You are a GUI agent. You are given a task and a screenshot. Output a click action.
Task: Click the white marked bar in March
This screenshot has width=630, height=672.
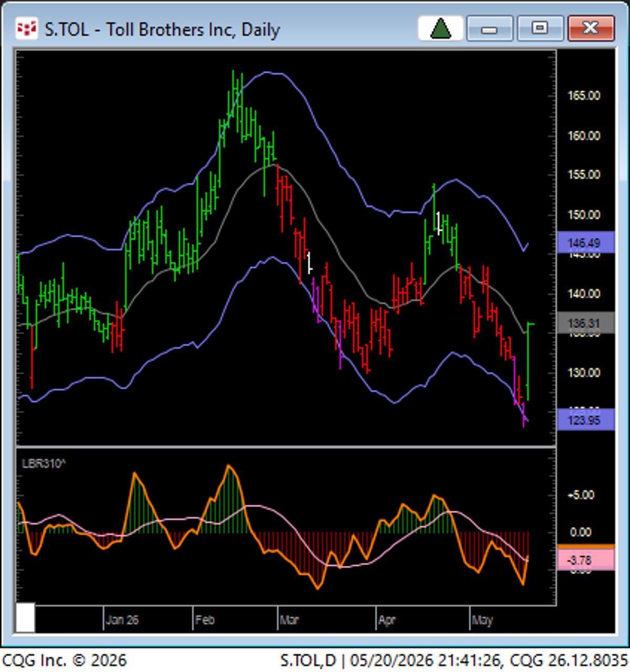click(x=310, y=263)
